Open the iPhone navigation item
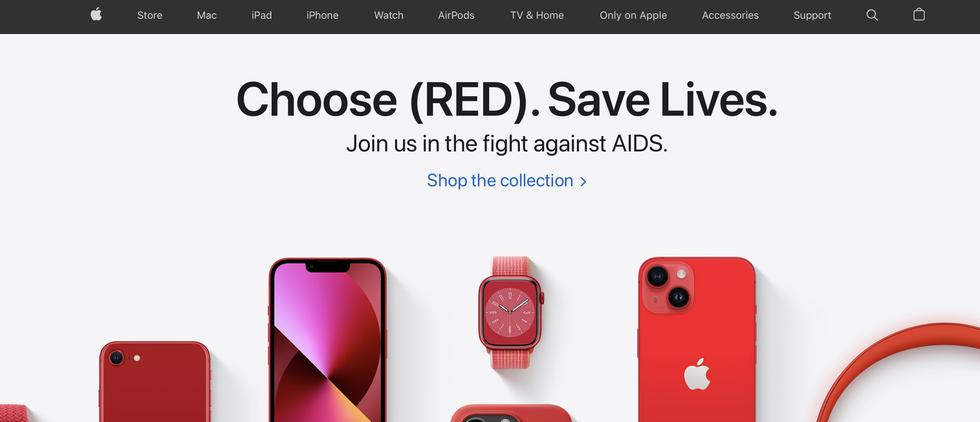 [323, 15]
